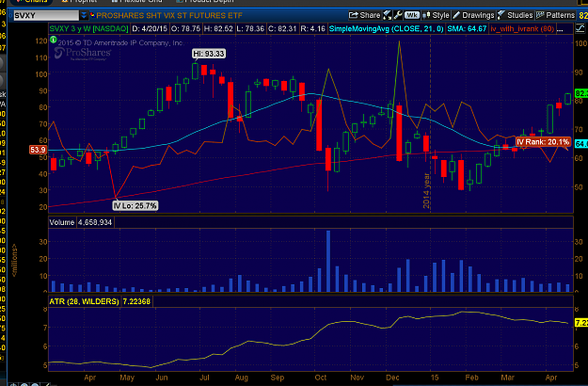Click the 53.9 red price label
This screenshot has height=386, width=588.
38,150
